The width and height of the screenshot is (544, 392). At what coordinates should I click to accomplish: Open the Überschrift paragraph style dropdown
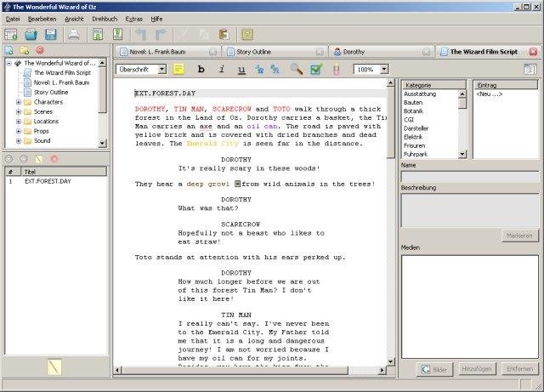(x=162, y=70)
